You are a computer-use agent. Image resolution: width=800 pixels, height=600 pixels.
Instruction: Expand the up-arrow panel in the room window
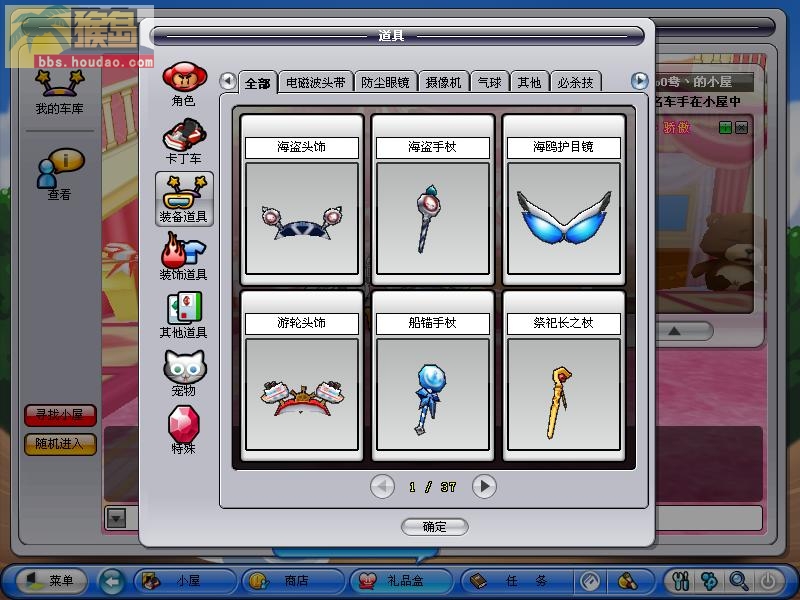coord(674,332)
